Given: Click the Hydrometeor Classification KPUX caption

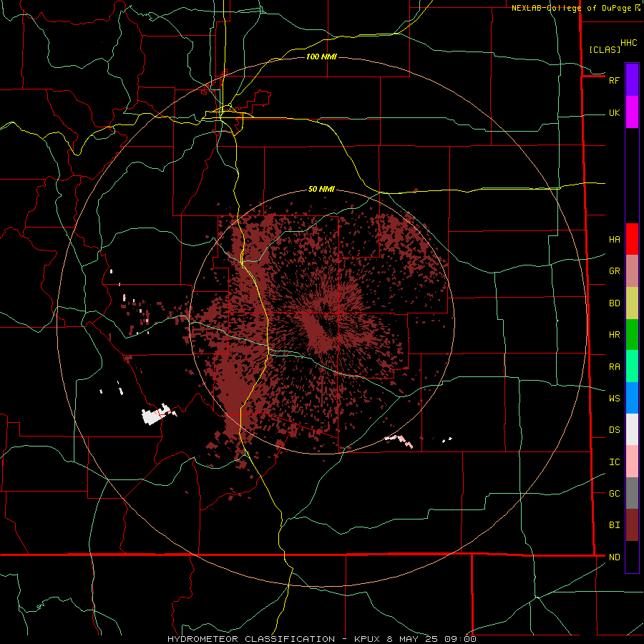Looking at the screenshot, I should click(x=321, y=639).
